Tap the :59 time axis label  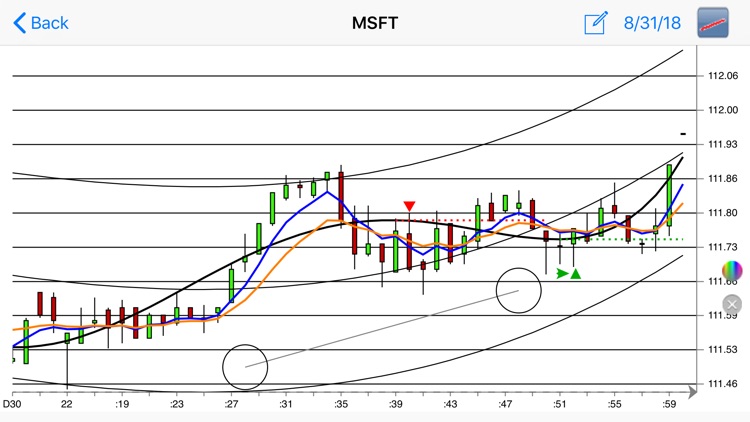coord(669,404)
